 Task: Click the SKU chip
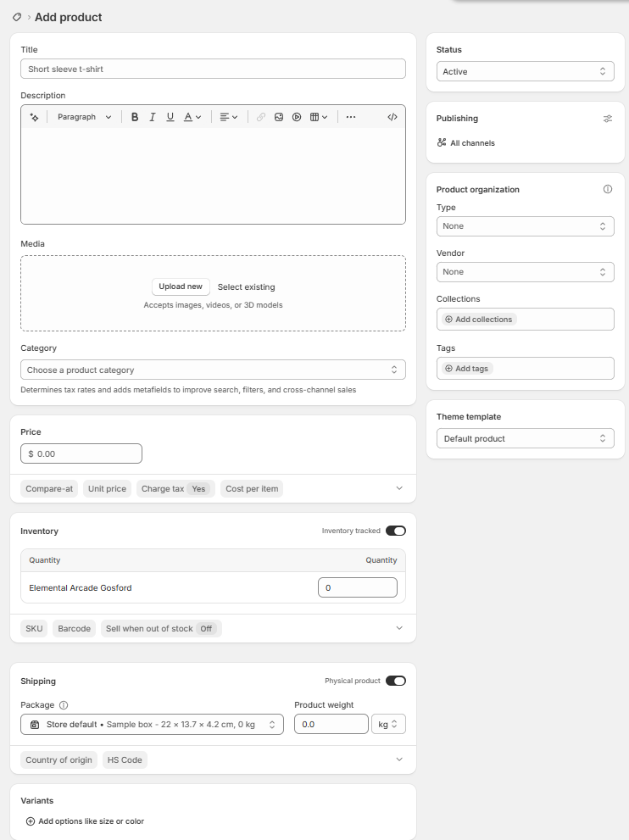tap(34, 628)
